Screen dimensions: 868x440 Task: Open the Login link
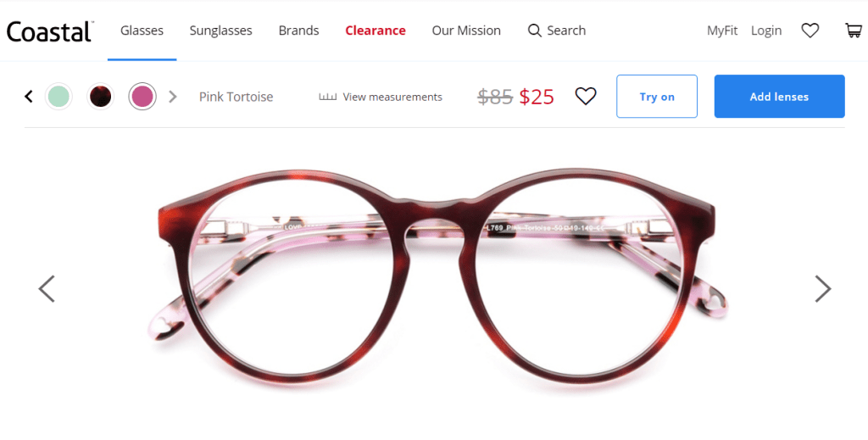[x=766, y=31]
